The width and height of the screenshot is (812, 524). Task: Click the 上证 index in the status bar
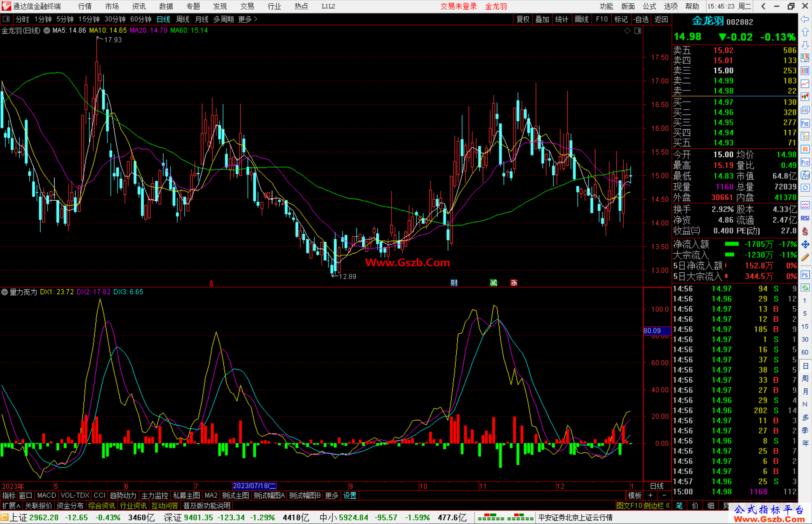(19, 518)
